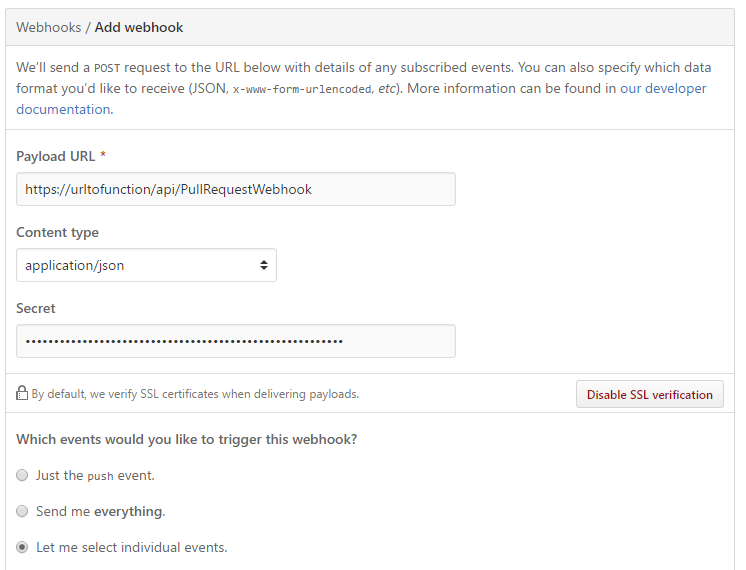Viewport: 746px width, 570px height.
Task: Focus the Secret input field
Action: click(236, 341)
